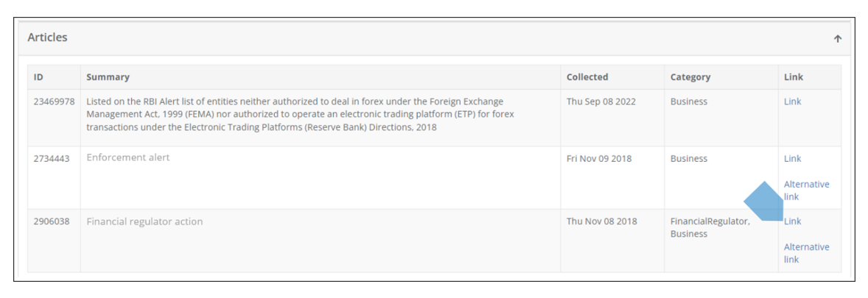Screen dimensions: 868x298
Task: Click the Category column header
Action: coord(690,77)
